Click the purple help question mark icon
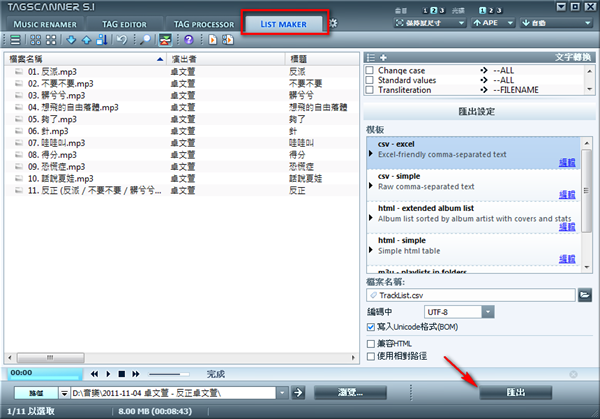 pos(189,40)
